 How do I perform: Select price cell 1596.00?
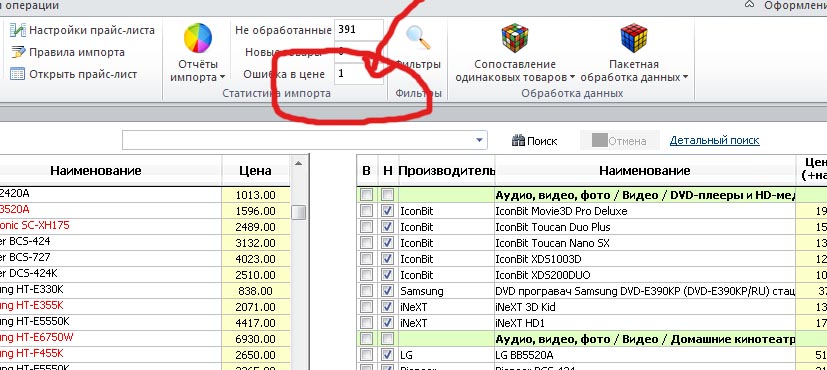pos(256,211)
